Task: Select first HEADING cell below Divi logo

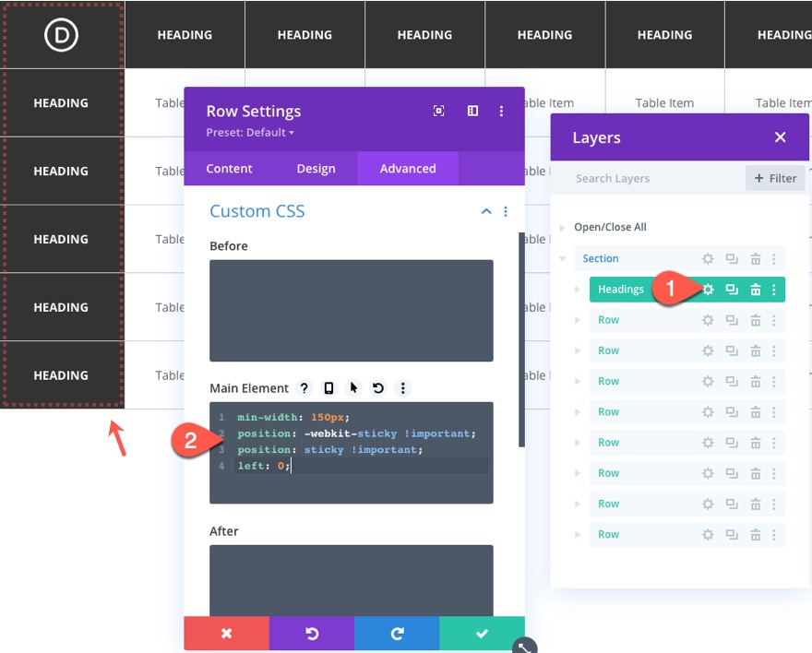Action: pyautogui.click(x=61, y=103)
